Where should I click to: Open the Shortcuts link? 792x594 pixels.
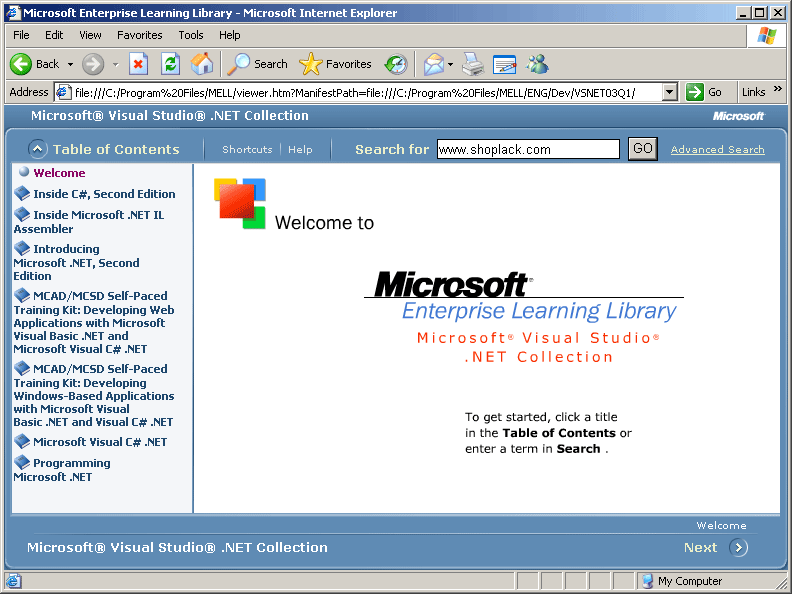[x=247, y=150]
